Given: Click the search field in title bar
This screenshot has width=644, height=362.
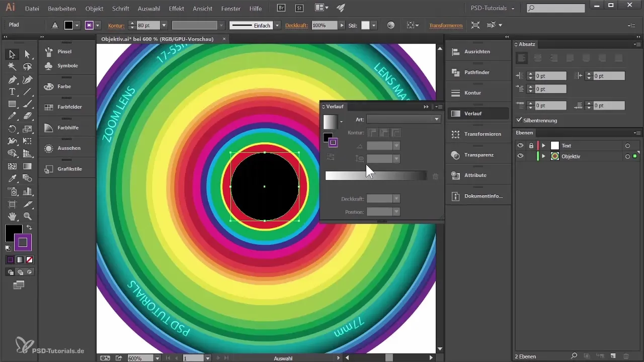Looking at the screenshot, I should 555,8.
